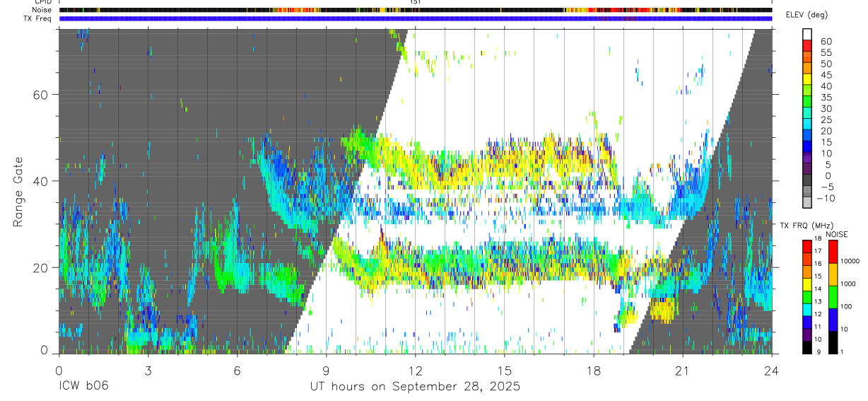Image resolution: width=868 pixels, height=401 pixels.
Task: Click the 'NOISE' legend title
Action: [x=836, y=234]
